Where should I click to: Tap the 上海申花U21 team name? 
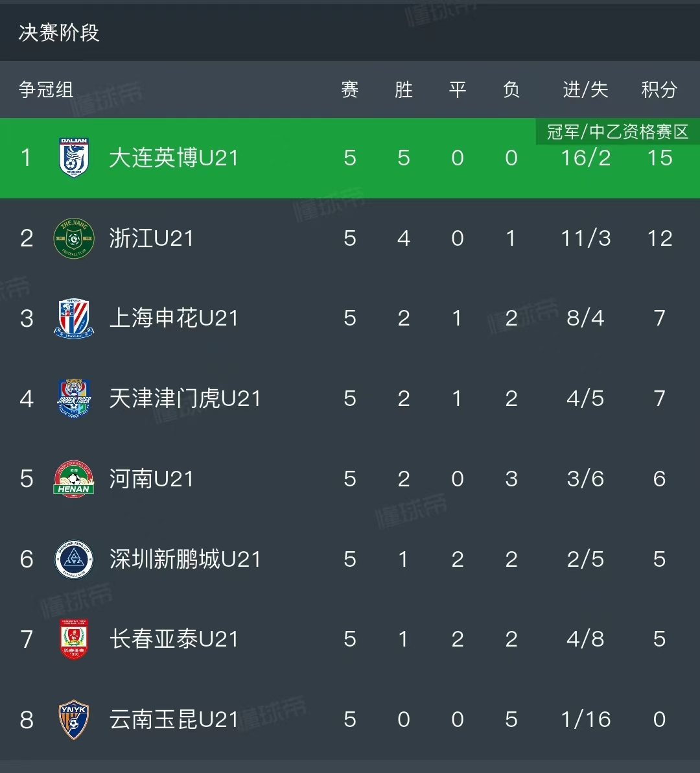pyautogui.click(x=174, y=318)
